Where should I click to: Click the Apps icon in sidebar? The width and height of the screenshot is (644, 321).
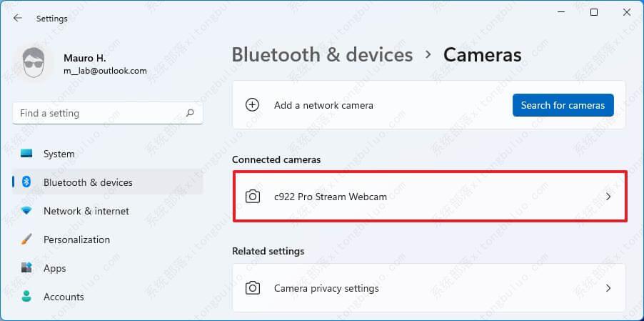pos(27,268)
